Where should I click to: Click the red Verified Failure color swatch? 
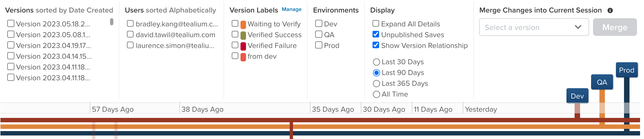[243, 46]
